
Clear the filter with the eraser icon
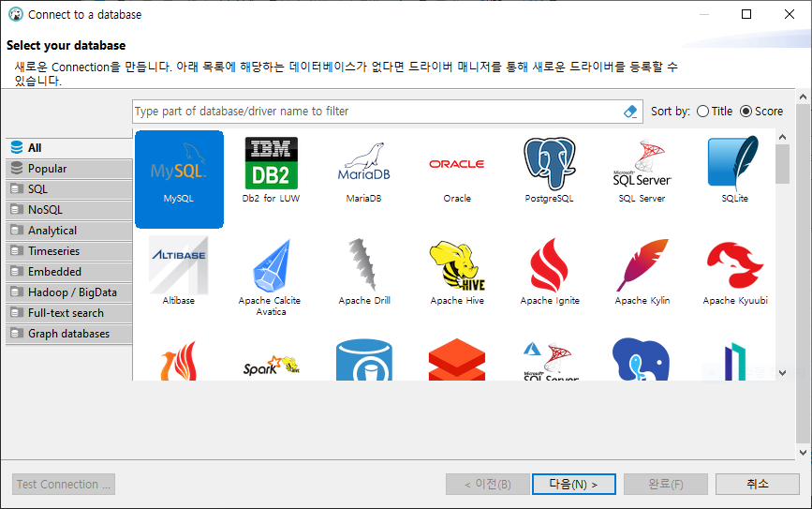[x=630, y=112]
